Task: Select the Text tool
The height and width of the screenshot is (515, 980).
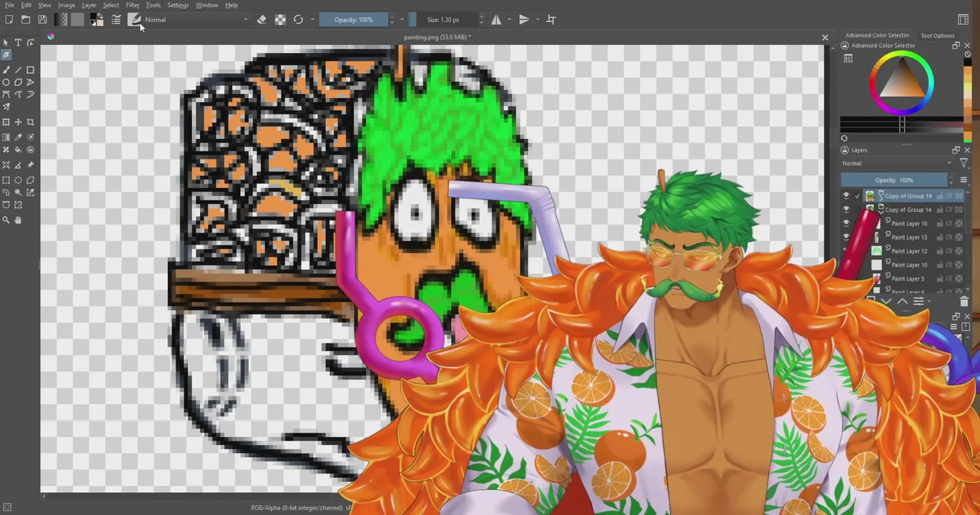Action: point(19,43)
